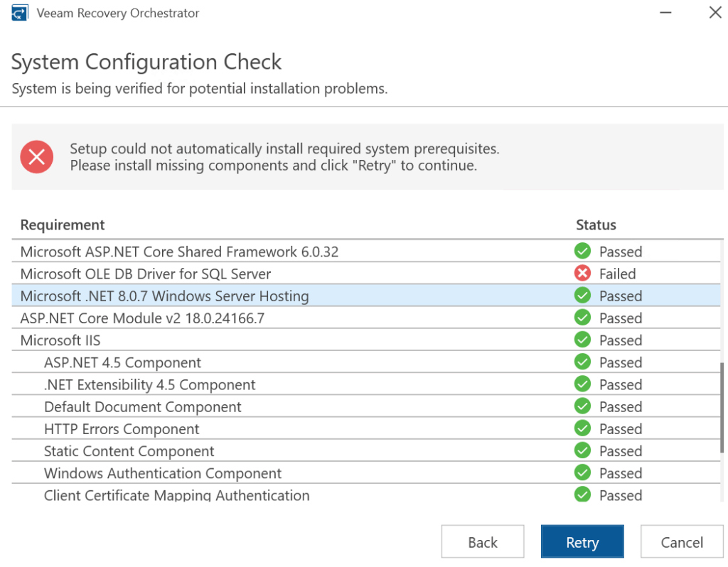This screenshot has width=728, height=567.
Task: Click the Passed status text for HTTP Errors Component
Action: (621, 428)
